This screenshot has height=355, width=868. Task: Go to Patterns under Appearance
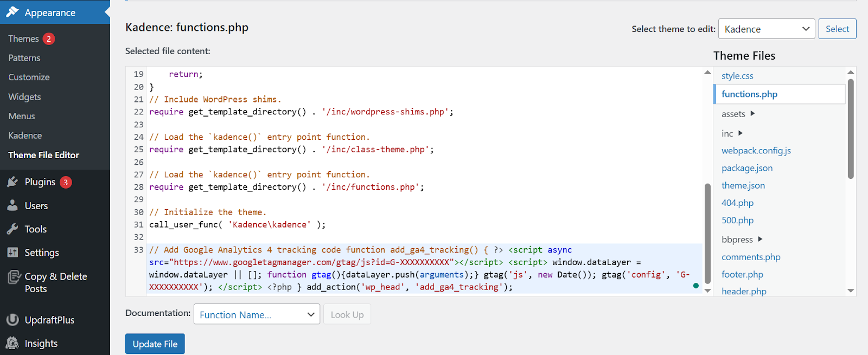point(24,58)
